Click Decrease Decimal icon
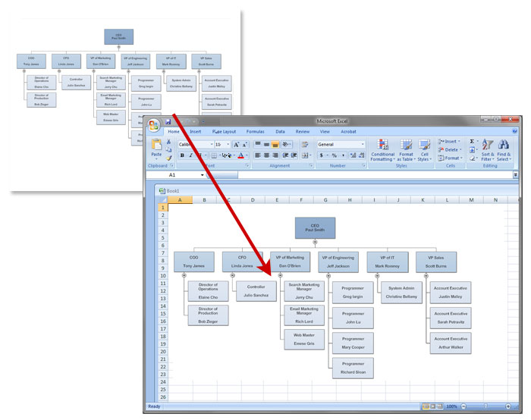Image resolution: width=531 pixels, height=420 pixels. click(361, 155)
